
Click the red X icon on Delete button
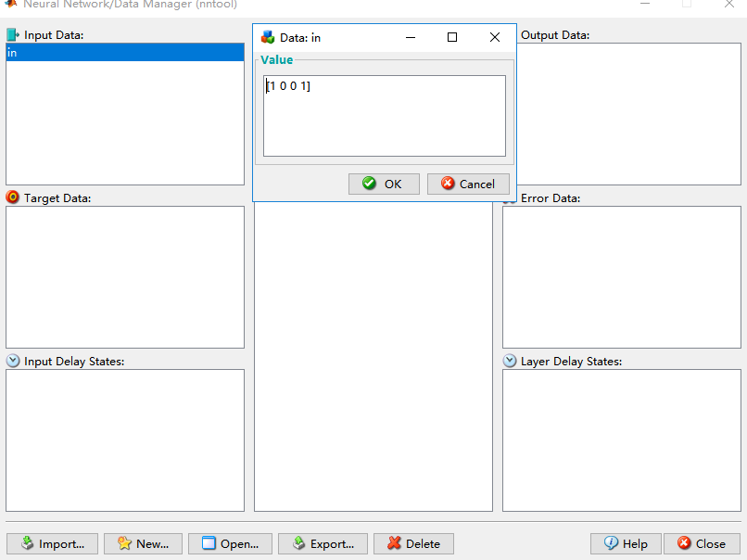393,543
